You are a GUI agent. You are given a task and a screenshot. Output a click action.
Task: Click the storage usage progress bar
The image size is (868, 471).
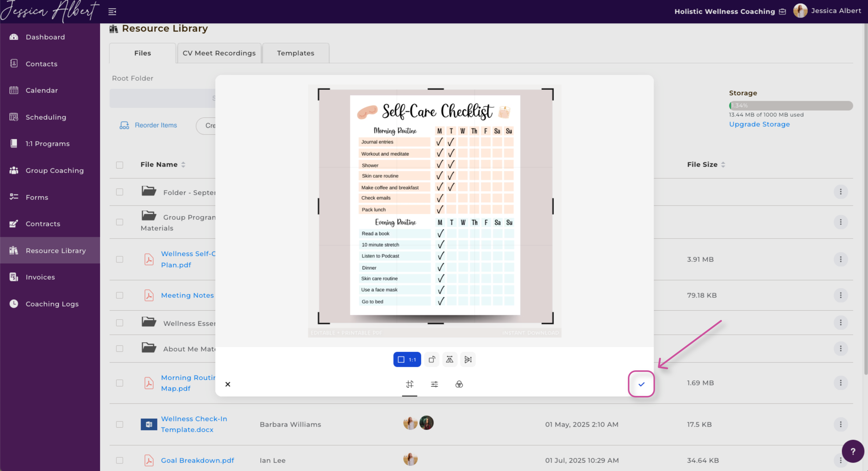click(x=790, y=105)
